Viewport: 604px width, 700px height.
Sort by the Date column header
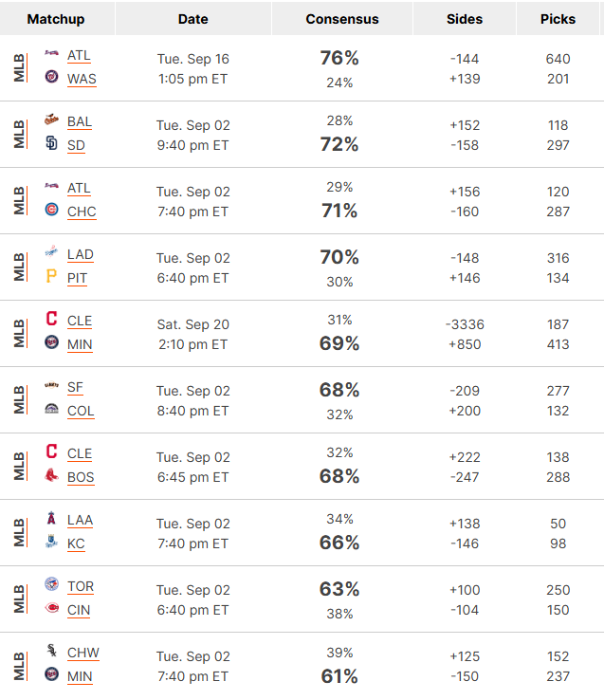click(x=192, y=19)
